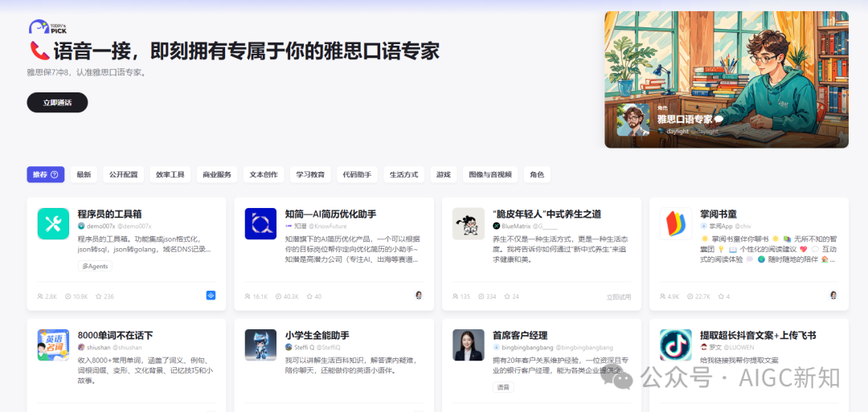Click the blue layers icon on 程序员的工具箱 card
This screenshot has width=868, height=412.
coord(211,296)
